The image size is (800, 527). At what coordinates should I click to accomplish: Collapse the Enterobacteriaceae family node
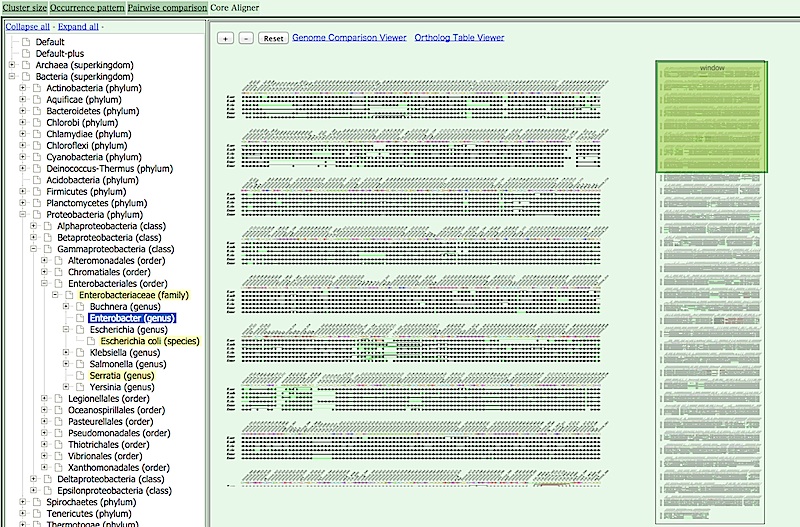coord(56,295)
